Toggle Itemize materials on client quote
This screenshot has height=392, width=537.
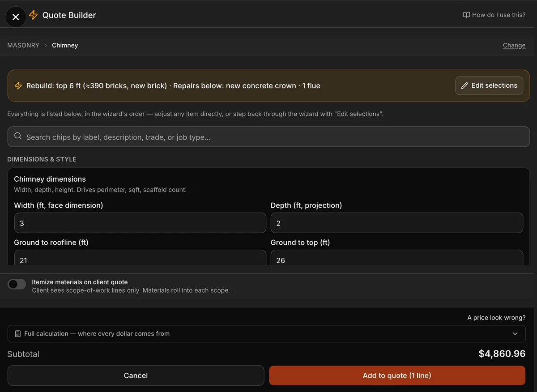pyautogui.click(x=17, y=284)
